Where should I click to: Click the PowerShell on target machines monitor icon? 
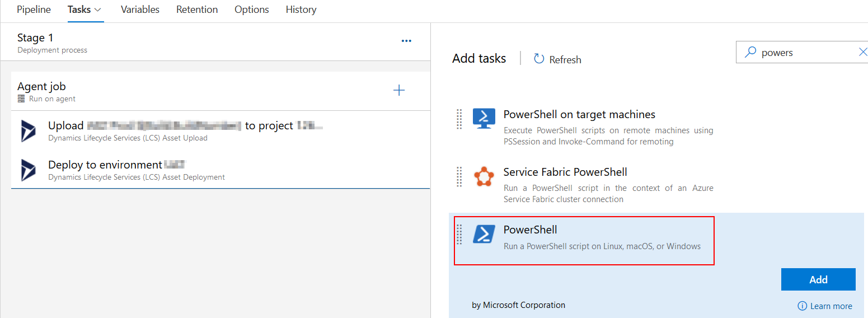[x=484, y=119]
